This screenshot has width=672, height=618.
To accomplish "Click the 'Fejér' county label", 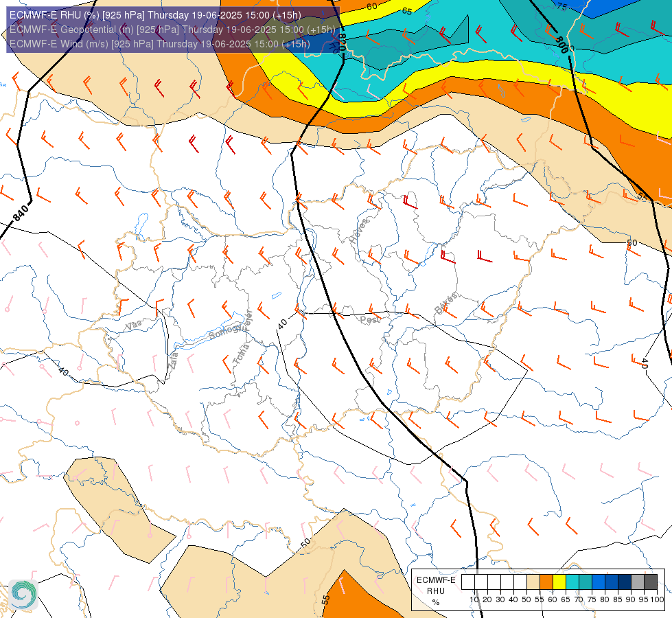I will 248,320.
